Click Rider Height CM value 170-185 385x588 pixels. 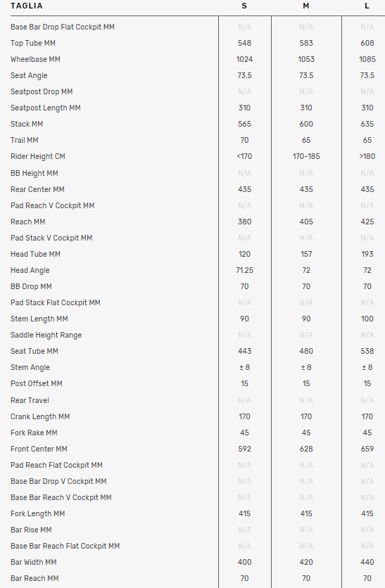tap(306, 156)
